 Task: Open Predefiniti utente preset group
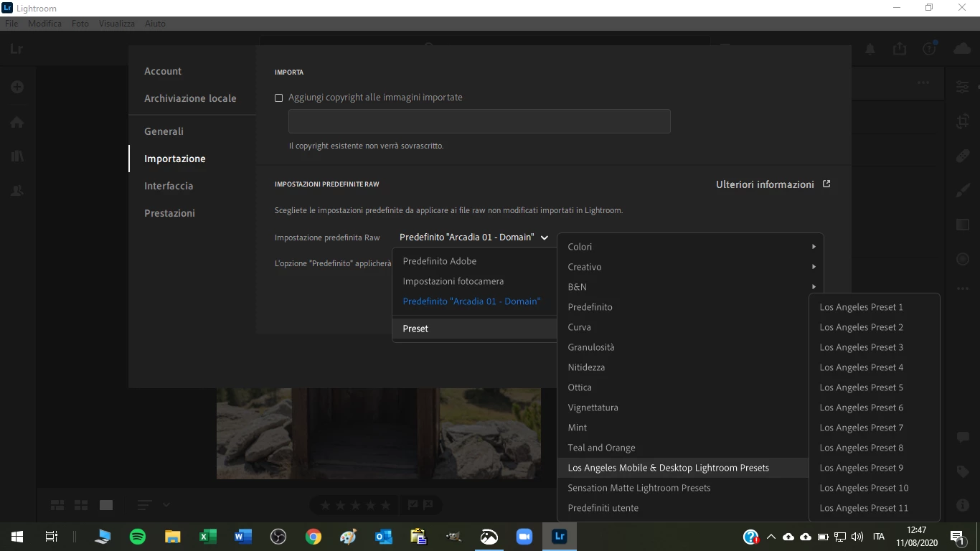click(683, 508)
